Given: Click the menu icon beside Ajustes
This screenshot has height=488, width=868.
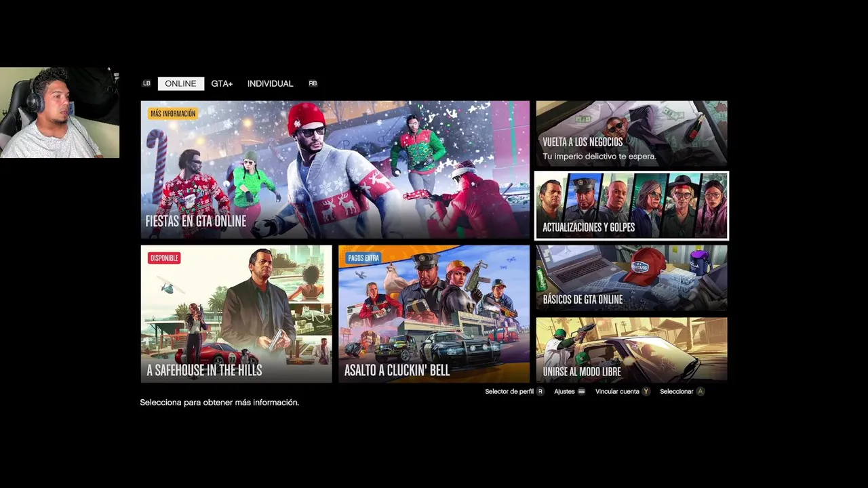Looking at the screenshot, I should pyautogui.click(x=581, y=392).
